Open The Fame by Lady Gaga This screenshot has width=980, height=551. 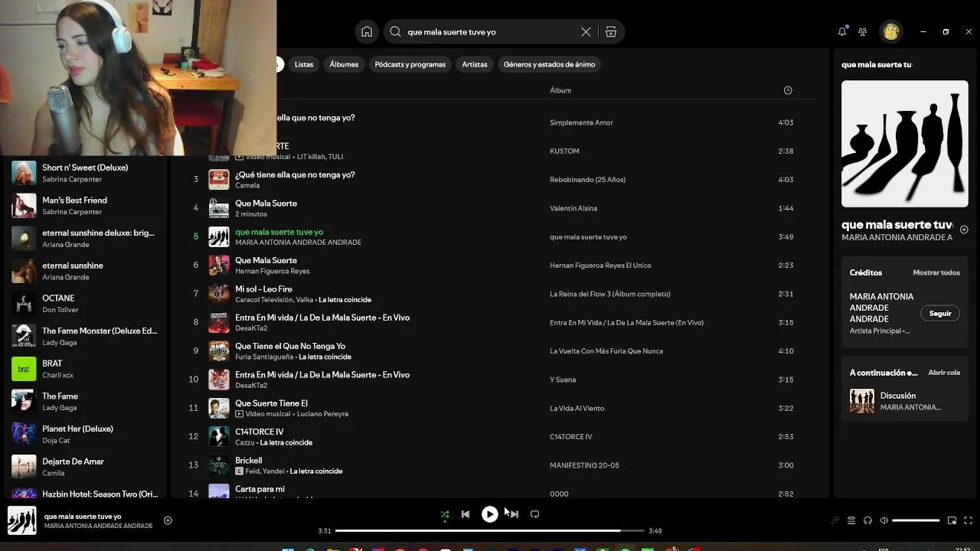click(85, 402)
